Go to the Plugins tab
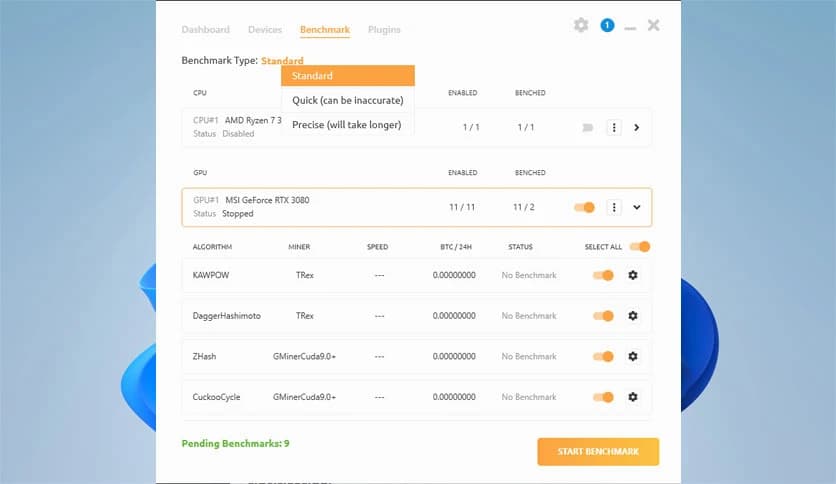Screen dimensions: 836x484 [384, 30]
